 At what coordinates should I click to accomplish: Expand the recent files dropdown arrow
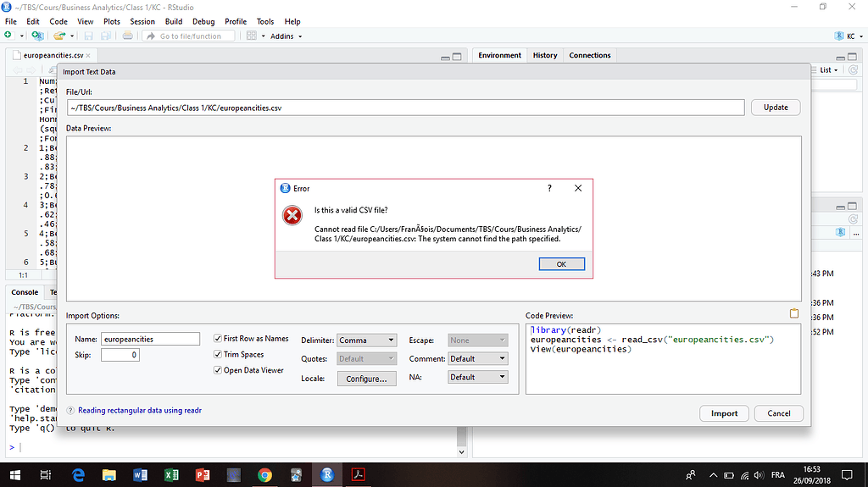[x=72, y=36]
